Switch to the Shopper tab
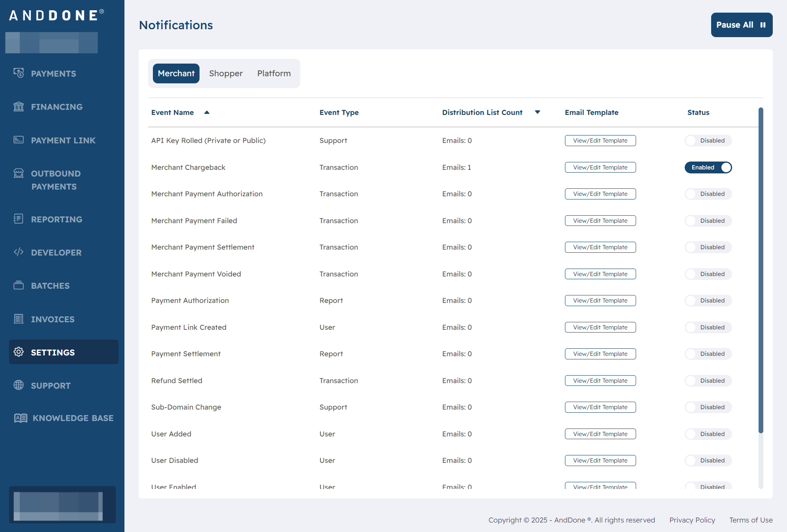Viewport: 787px width, 532px height. pyautogui.click(x=226, y=73)
